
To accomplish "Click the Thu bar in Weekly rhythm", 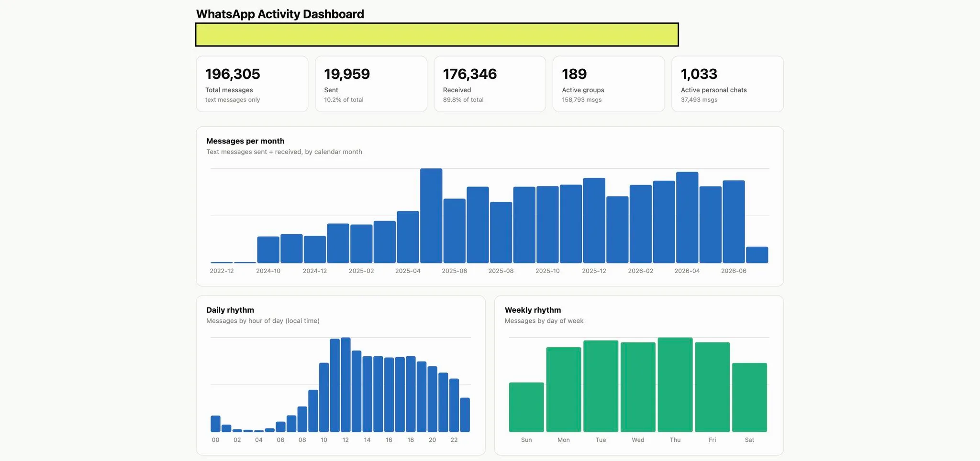I will [x=675, y=385].
